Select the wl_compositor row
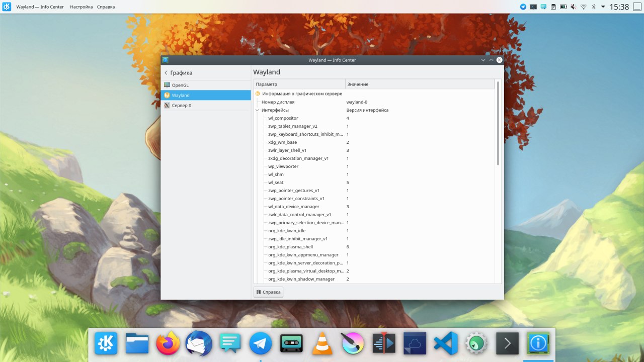Screen dimensions: 644x362 point(374,118)
